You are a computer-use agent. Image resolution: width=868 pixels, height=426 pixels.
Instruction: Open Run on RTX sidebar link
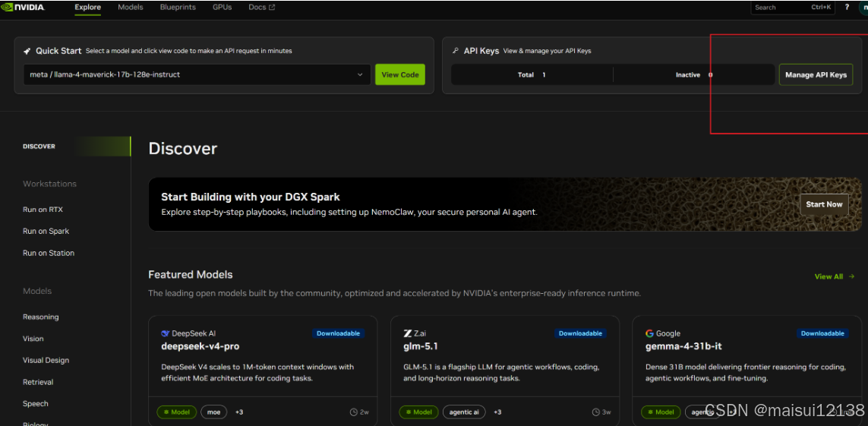pos(43,210)
